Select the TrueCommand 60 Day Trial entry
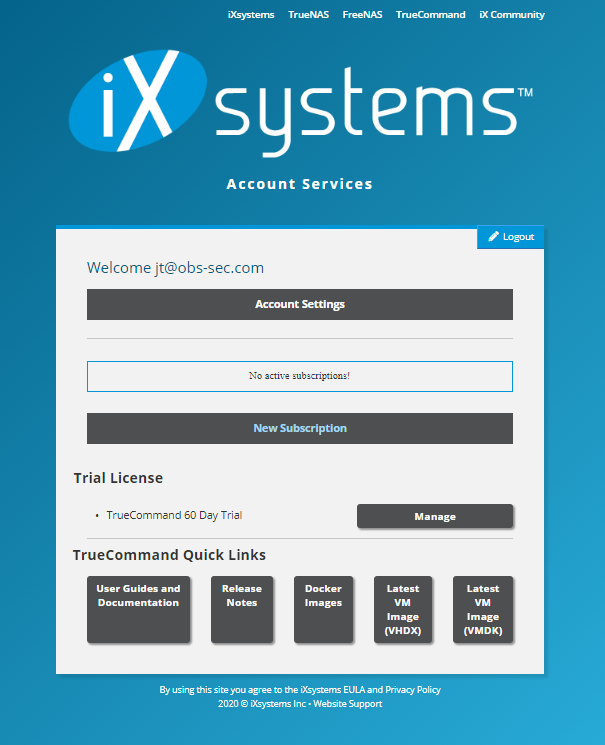The image size is (605, 745). [174, 516]
